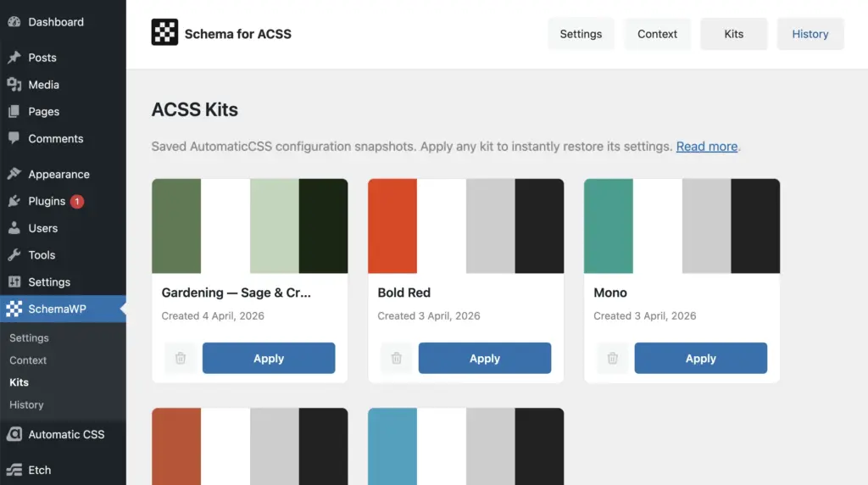This screenshot has width=868, height=485.
Task: Click the Media library icon
Action: (x=14, y=85)
